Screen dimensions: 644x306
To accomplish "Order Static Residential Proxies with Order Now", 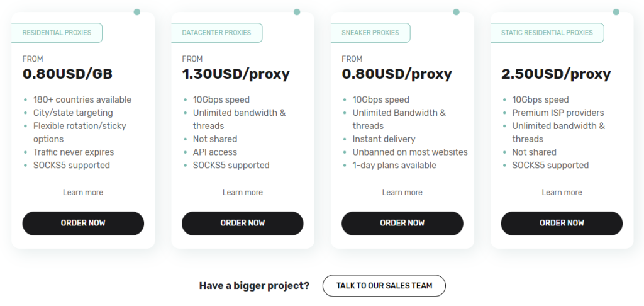I will tap(562, 224).
